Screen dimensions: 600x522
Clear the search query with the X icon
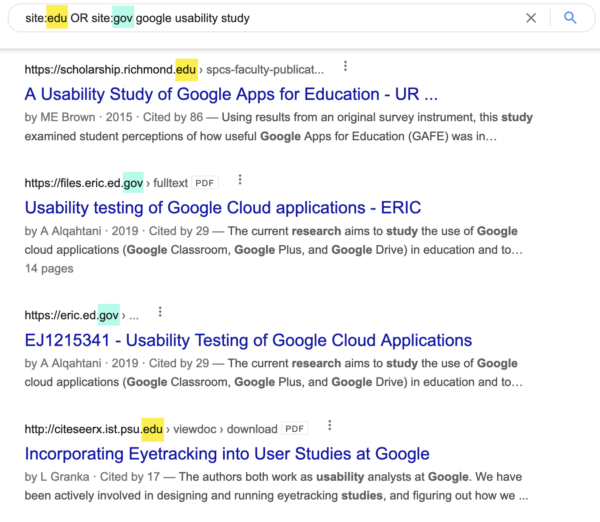531,18
